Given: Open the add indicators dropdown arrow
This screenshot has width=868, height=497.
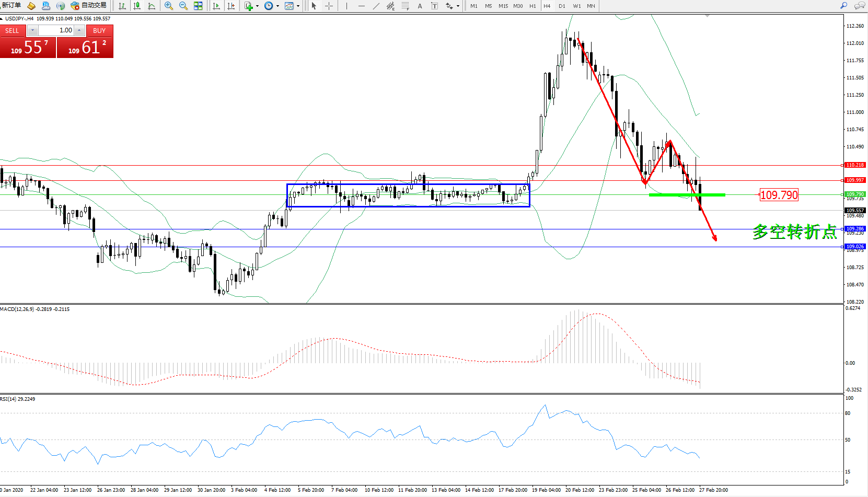Looking at the screenshot, I should pyautogui.click(x=257, y=6).
